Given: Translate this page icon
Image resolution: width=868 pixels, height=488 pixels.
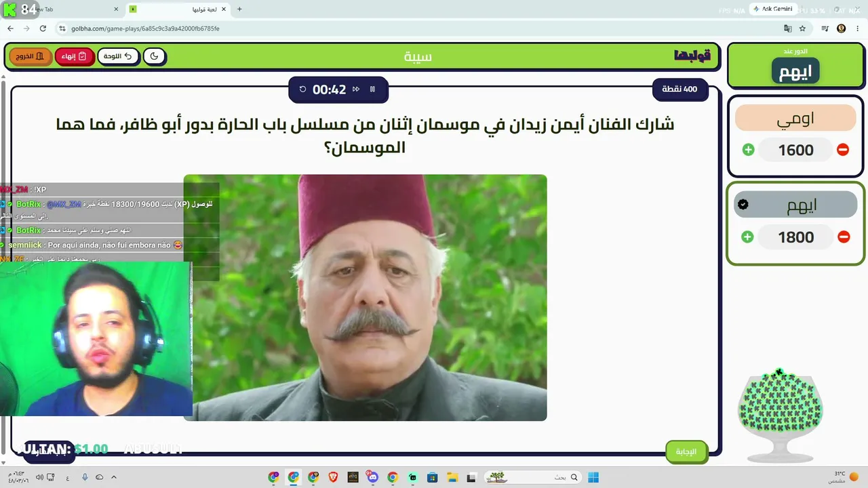Looking at the screenshot, I should 787,28.
